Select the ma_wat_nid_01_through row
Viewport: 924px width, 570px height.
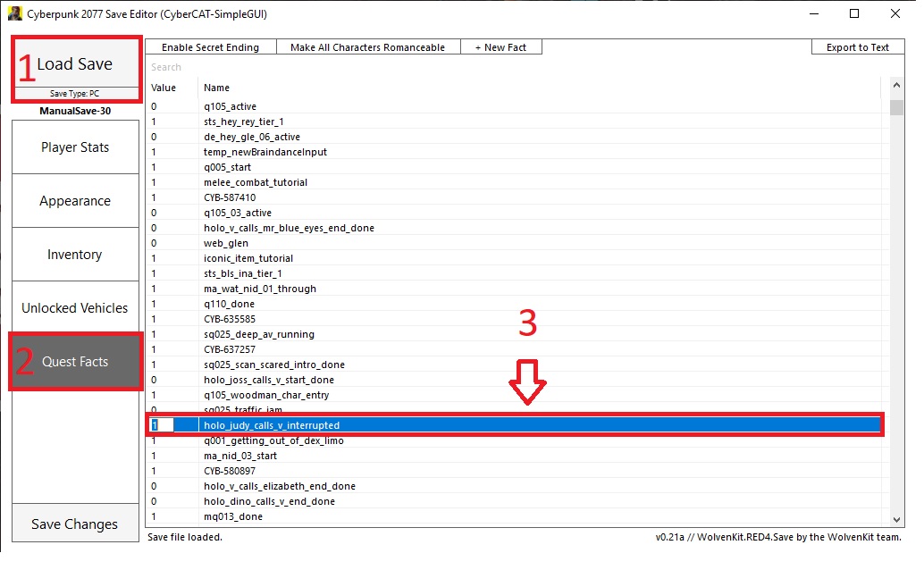coord(514,289)
